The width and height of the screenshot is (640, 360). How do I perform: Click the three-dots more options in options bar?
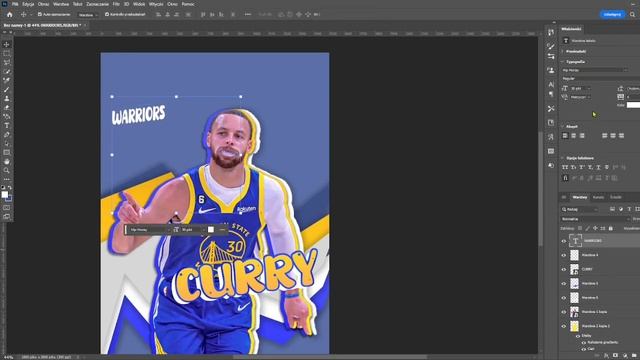pyautogui.click(x=248, y=14)
